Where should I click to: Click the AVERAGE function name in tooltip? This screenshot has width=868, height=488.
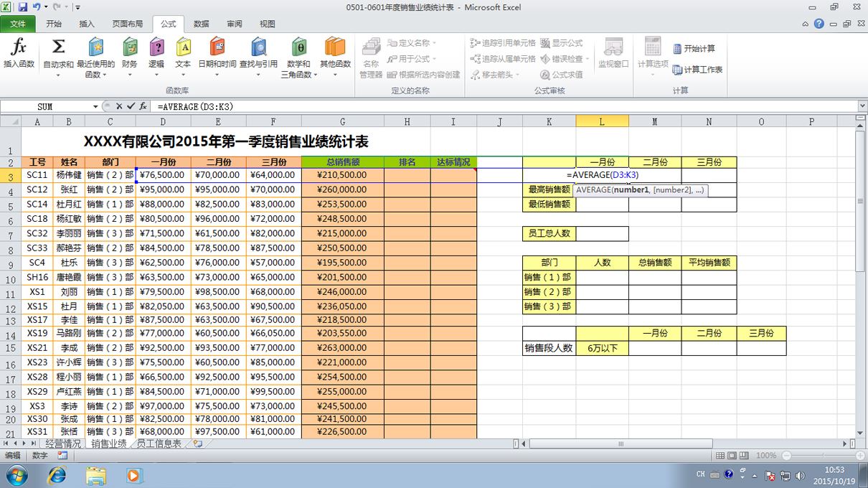tap(593, 190)
